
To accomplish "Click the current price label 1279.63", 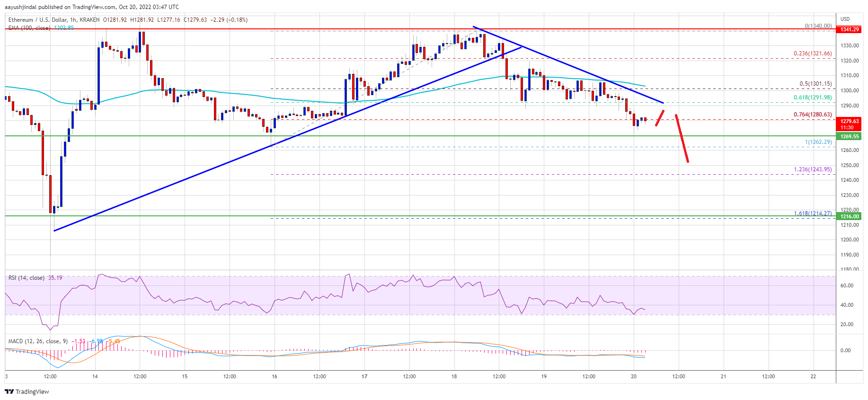I will pos(849,121).
